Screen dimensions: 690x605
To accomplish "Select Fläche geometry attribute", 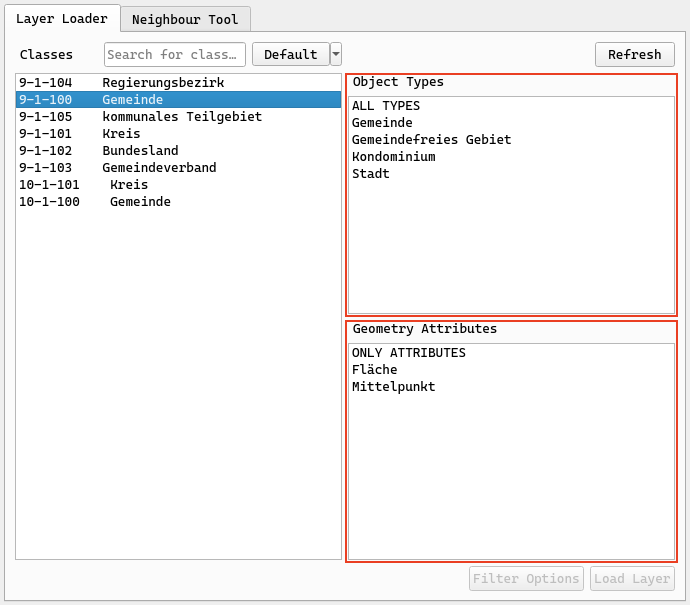I will (x=511, y=370).
